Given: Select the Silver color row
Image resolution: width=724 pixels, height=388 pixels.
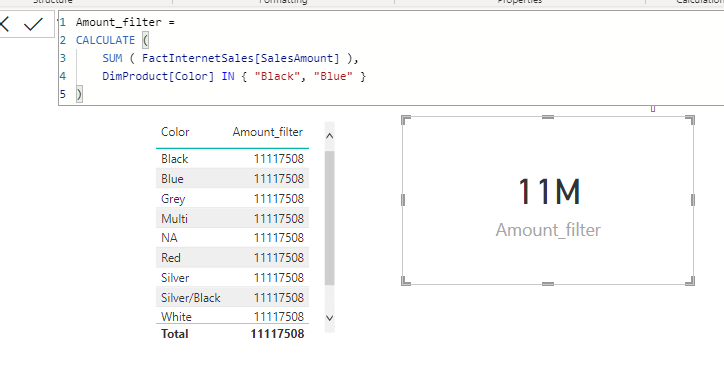Looking at the screenshot, I should point(232,278).
